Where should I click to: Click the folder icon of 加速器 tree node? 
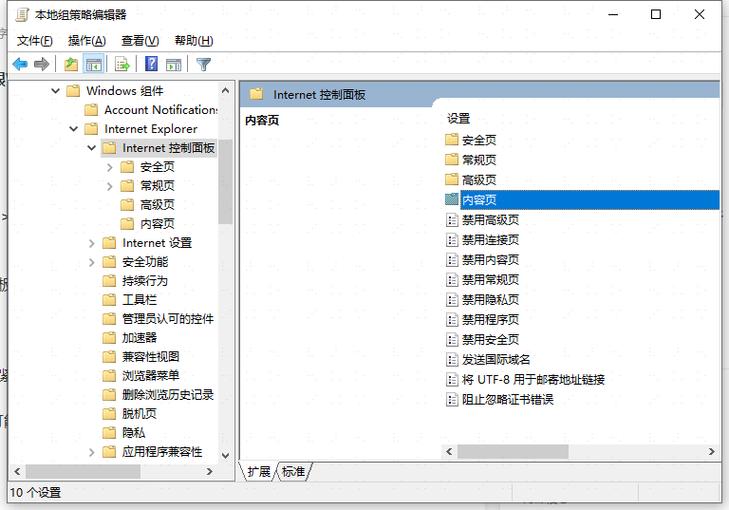pos(109,338)
